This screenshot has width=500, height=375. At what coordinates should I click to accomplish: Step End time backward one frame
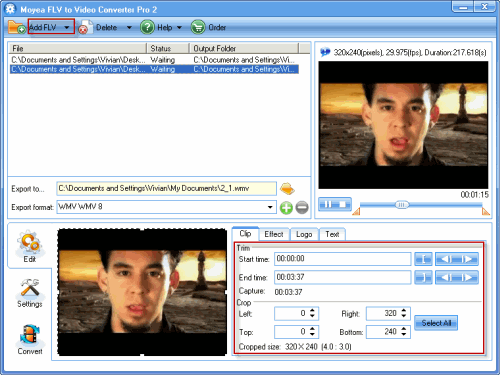446,277
